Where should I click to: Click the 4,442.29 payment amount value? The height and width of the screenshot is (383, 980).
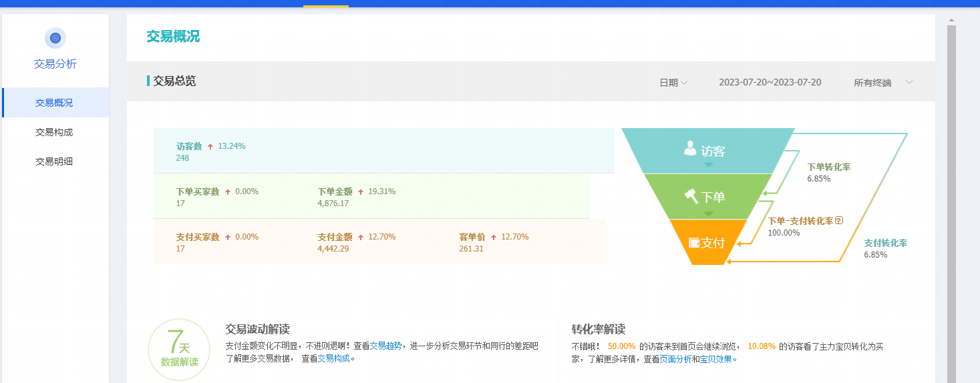[x=333, y=249]
